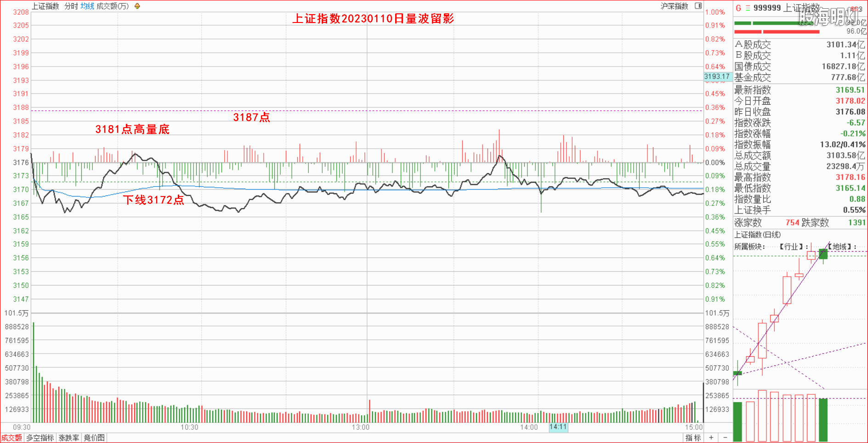The width and height of the screenshot is (868, 443).
Task: Click the 15:00 time label
Action: (694, 427)
